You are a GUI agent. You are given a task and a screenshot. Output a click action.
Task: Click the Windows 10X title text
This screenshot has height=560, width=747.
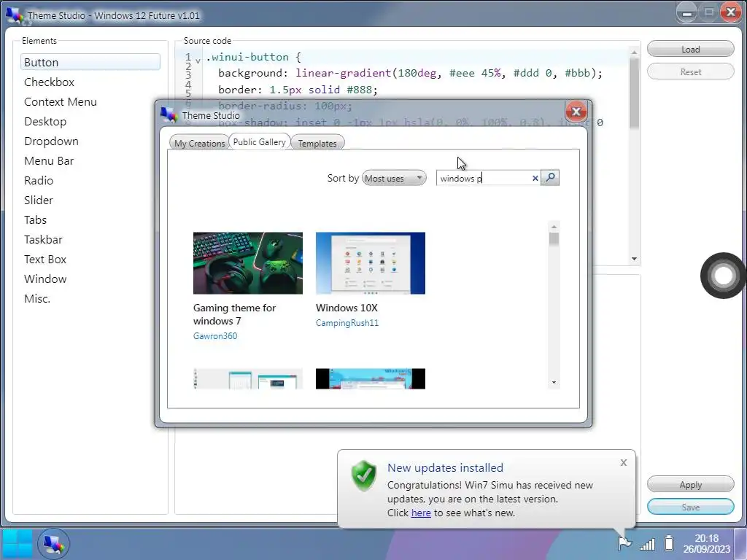click(x=347, y=308)
